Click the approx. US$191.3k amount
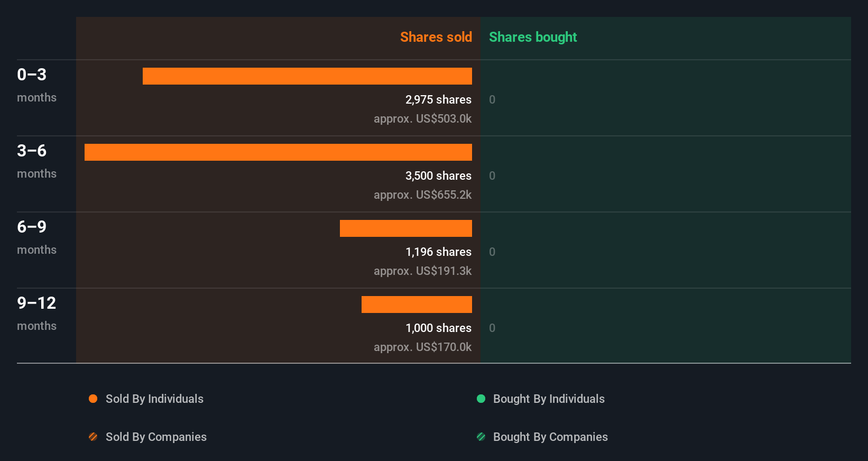This screenshot has height=461, width=868. pos(422,271)
